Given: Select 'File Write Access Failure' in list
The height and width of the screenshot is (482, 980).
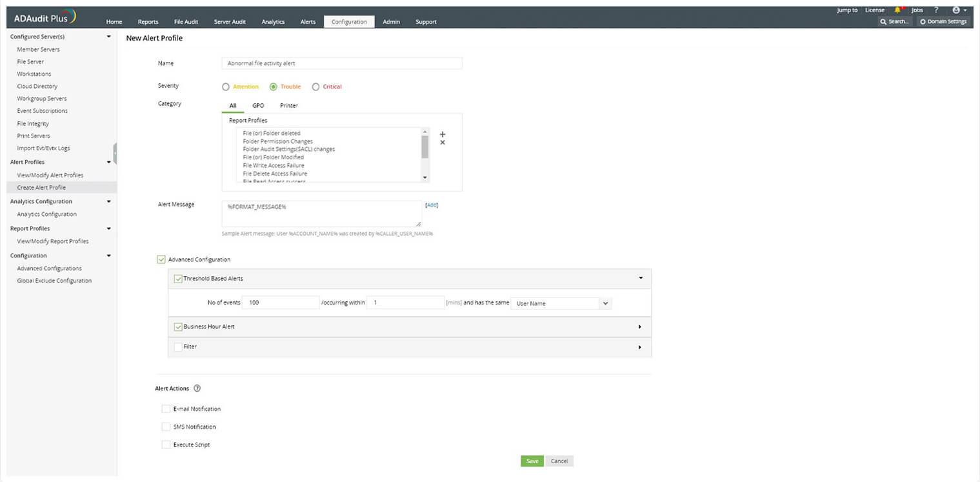Looking at the screenshot, I should point(274,166).
